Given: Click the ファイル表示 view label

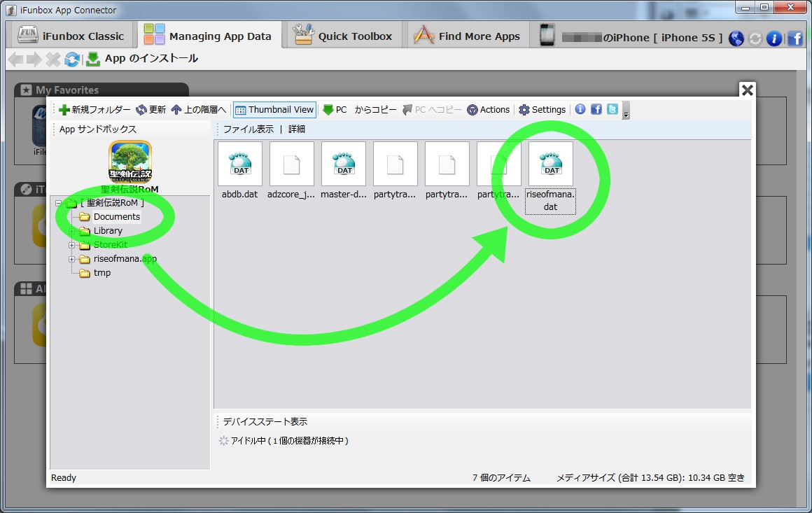Looking at the screenshot, I should (x=248, y=129).
